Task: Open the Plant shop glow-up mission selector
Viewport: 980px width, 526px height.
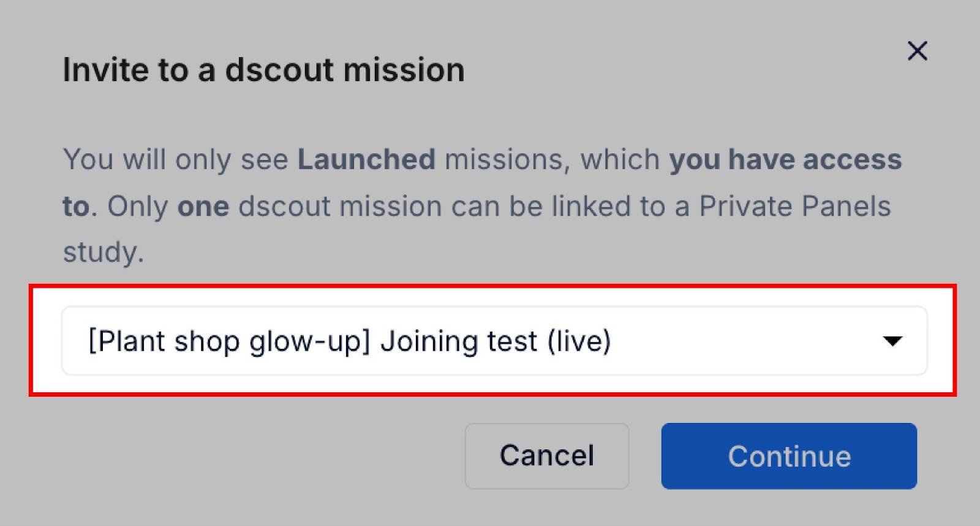Action: click(x=494, y=341)
